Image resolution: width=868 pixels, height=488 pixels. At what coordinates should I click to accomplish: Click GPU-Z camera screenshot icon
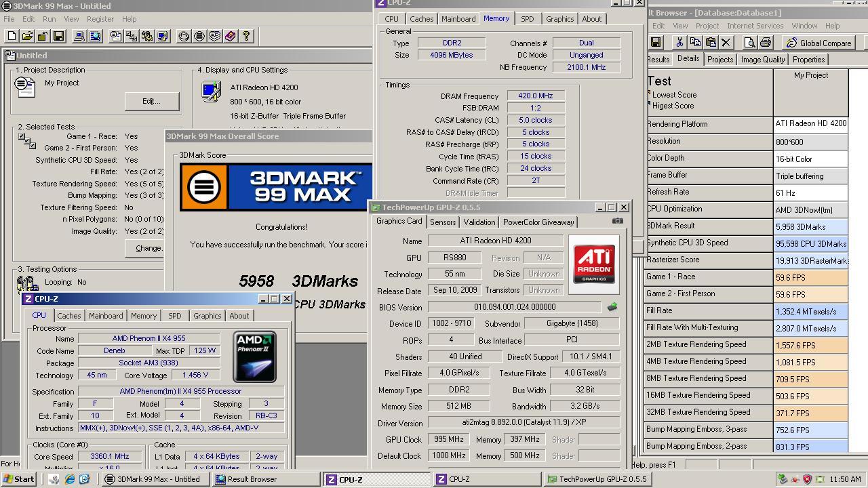617,221
